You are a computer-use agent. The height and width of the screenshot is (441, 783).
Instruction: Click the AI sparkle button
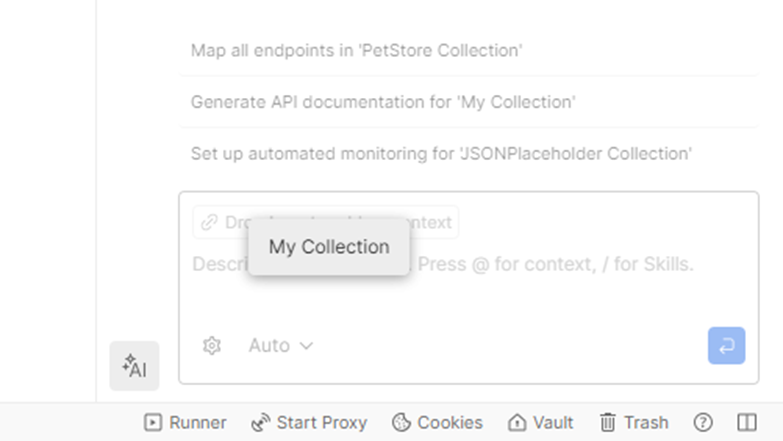click(134, 366)
